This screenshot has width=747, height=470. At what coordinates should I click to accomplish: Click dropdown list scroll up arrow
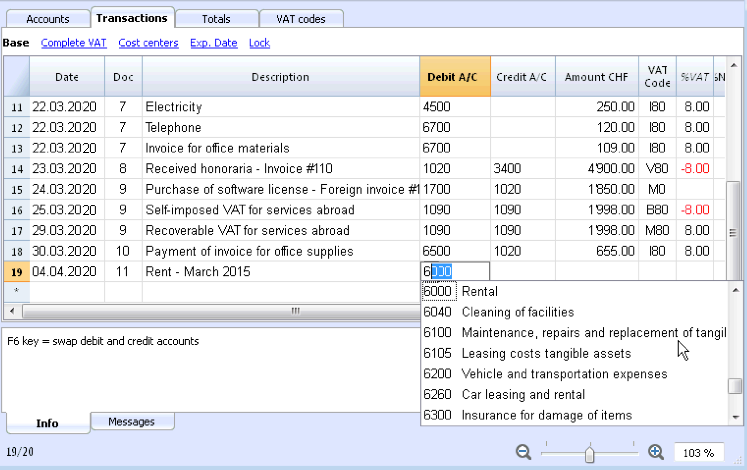[x=736, y=290]
